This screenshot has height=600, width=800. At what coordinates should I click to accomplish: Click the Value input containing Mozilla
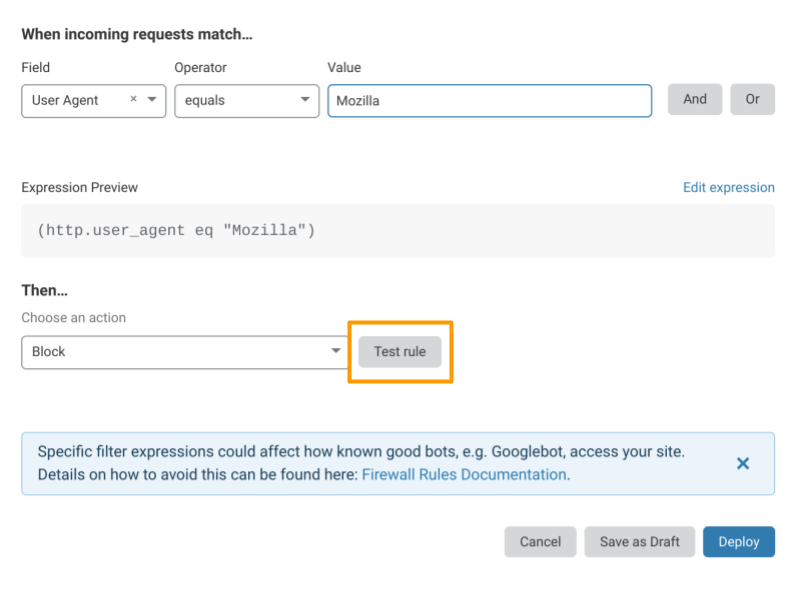[x=489, y=100]
